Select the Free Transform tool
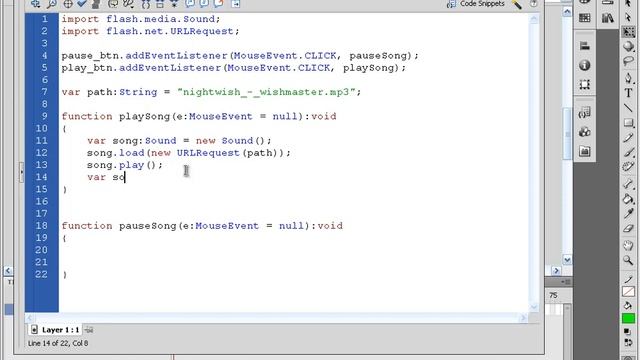This screenshot has width=640, height=360. pyautogui.click(x=628, y=32)
